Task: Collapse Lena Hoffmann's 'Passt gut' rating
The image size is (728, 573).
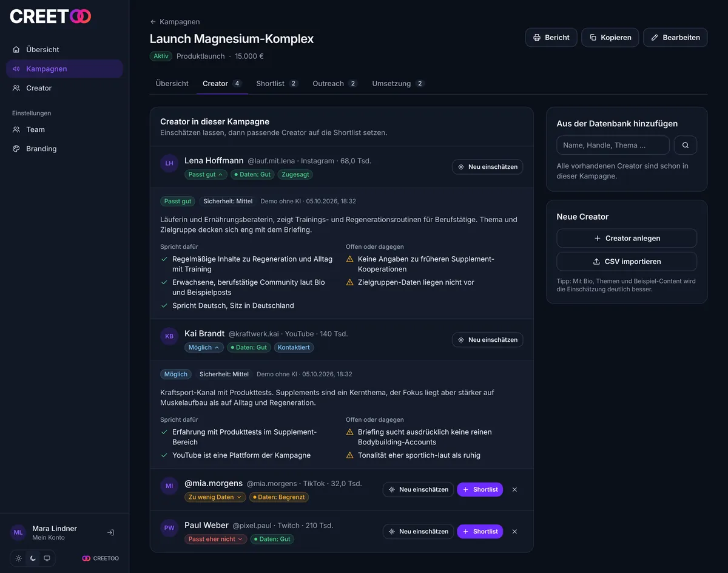Action: [x=206, y=174]
